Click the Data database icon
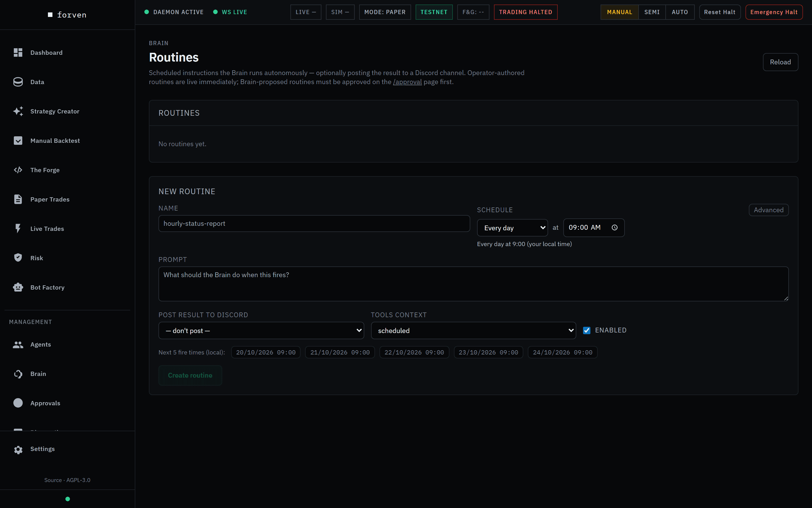This screenshot has width=812, height=508. coord(18,82)
